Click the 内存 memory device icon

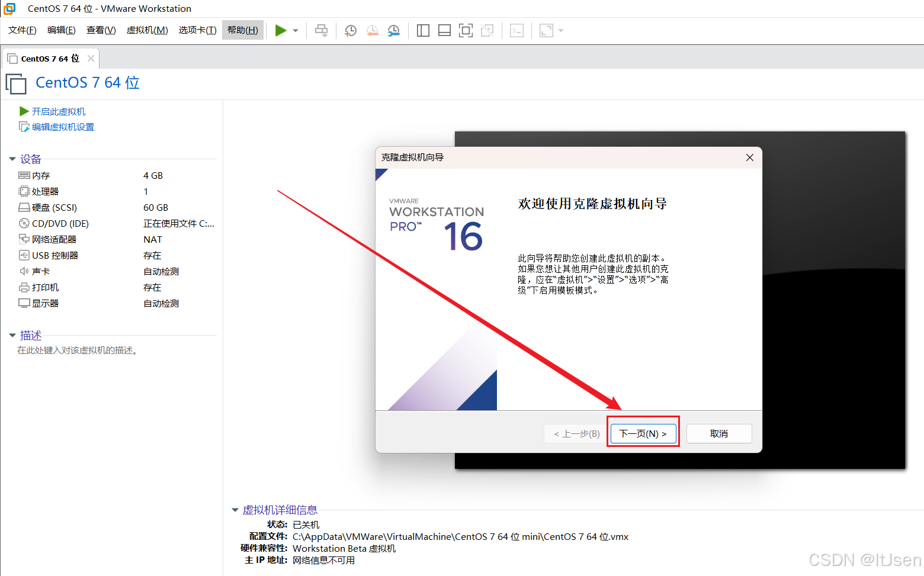pos(24,175)
